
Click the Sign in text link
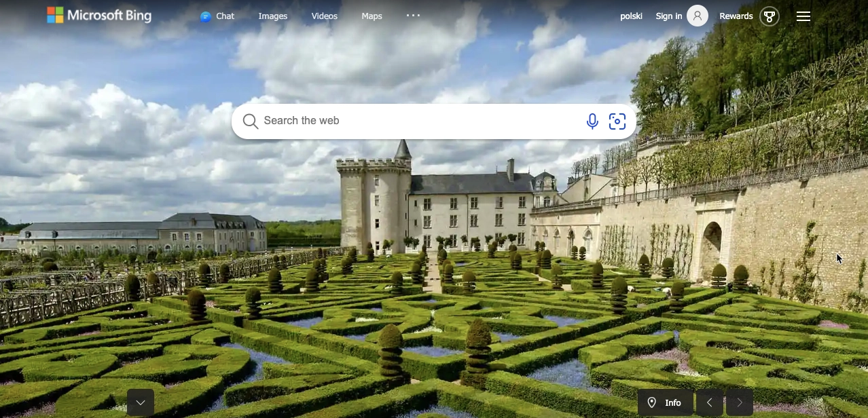[x=668, y=16]
